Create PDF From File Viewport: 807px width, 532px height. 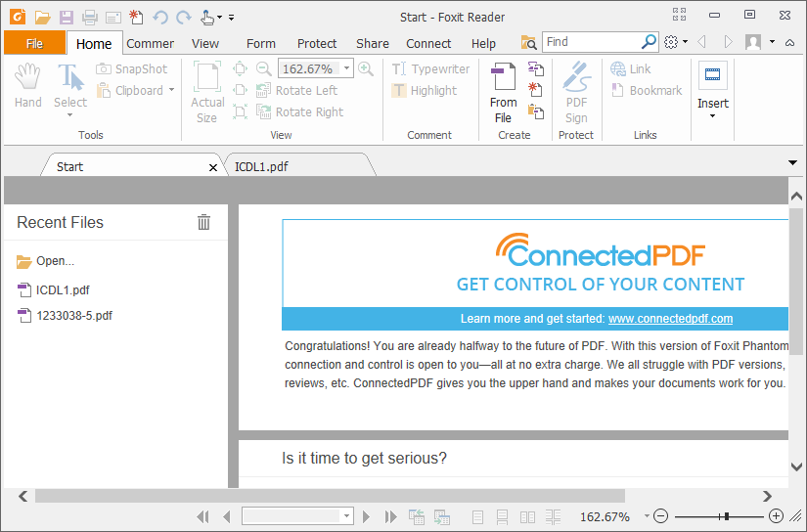(x=503, y=93)
